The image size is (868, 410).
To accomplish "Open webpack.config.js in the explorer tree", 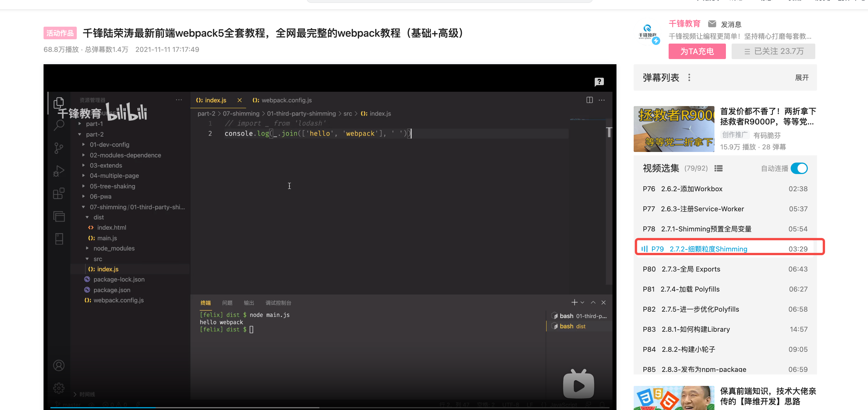I will pyautogui.click(x=118, y=300).
